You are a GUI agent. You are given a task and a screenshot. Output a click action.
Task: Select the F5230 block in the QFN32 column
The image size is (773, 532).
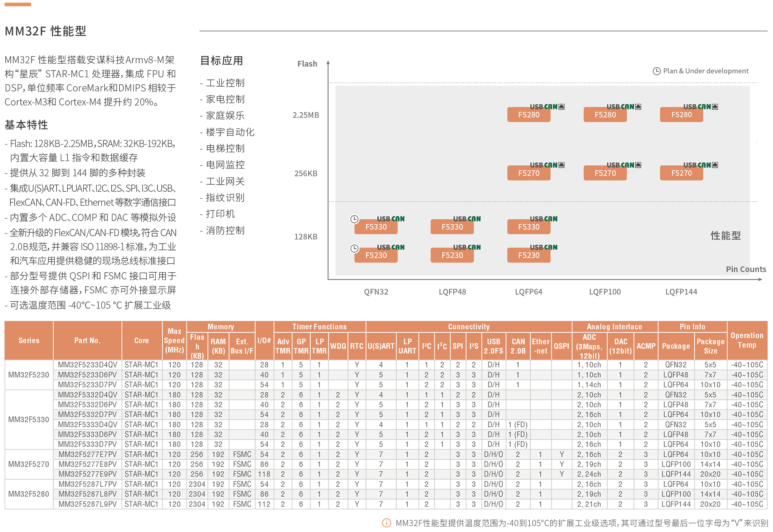376,255
